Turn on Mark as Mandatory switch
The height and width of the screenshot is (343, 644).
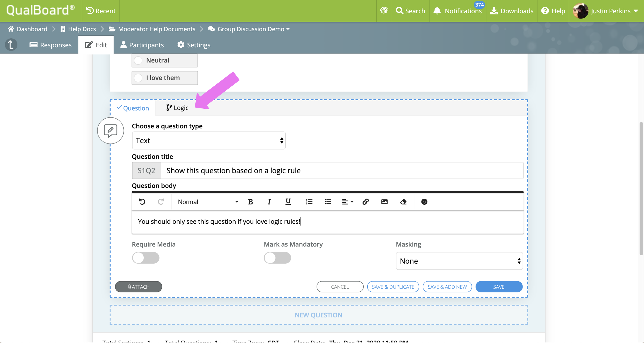[277, 258]
